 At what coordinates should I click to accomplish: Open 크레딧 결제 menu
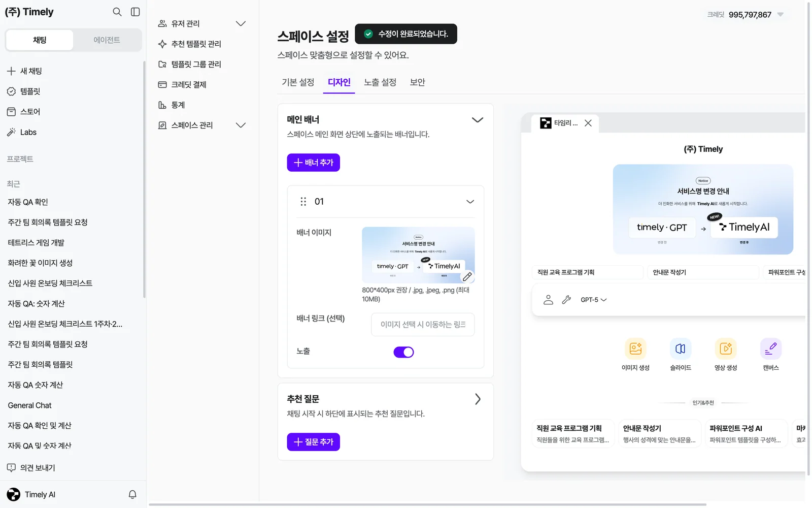click(183, 85)
